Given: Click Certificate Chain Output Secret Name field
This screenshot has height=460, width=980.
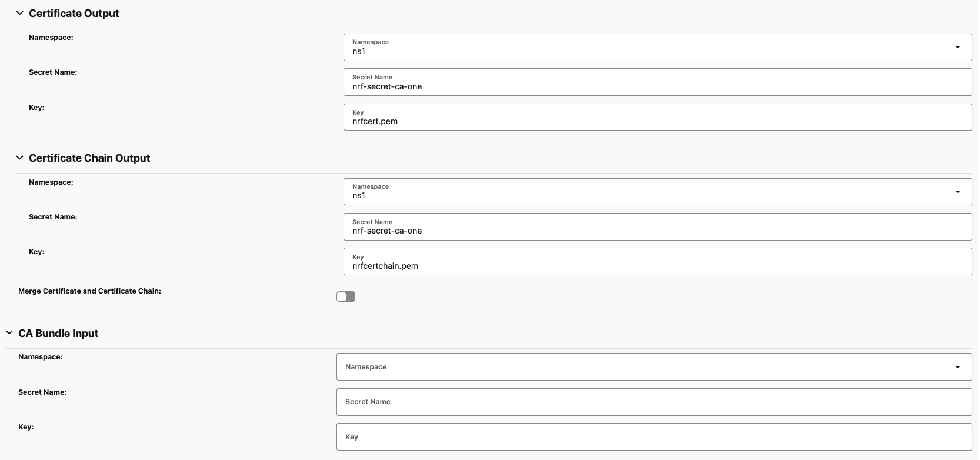Looking at the screenshot, I should pos(657,226).
